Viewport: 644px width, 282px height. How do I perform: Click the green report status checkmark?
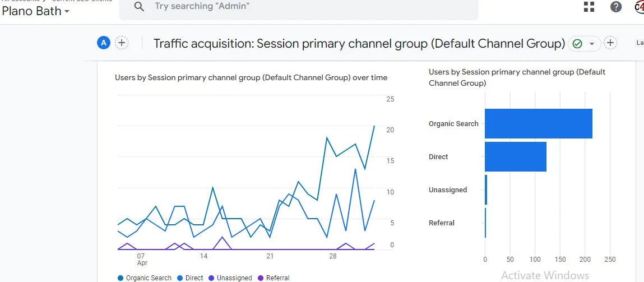click(577, 44)
